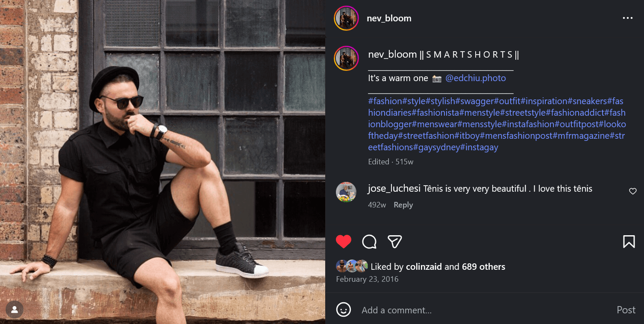Open nev_bloom username in header
The width and height of the screenshot is (644, 324).
(389, 18)
